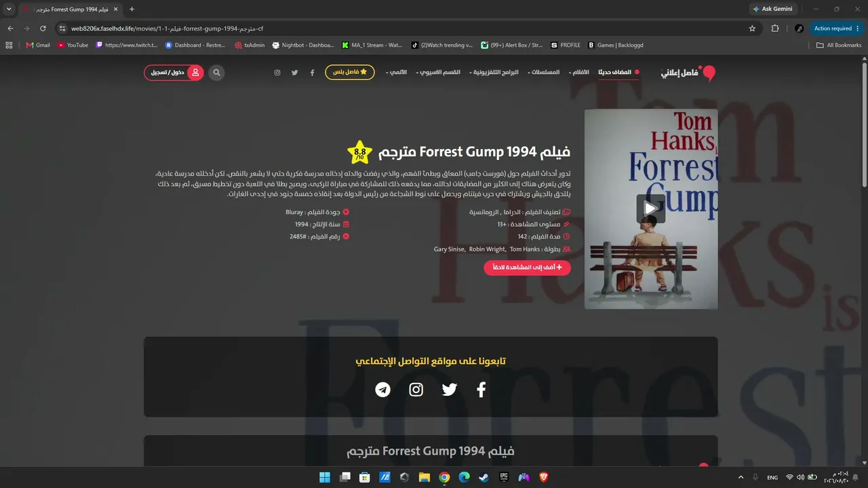
Task: Open the Chrome apps grid icon
Action: [9, 45]
